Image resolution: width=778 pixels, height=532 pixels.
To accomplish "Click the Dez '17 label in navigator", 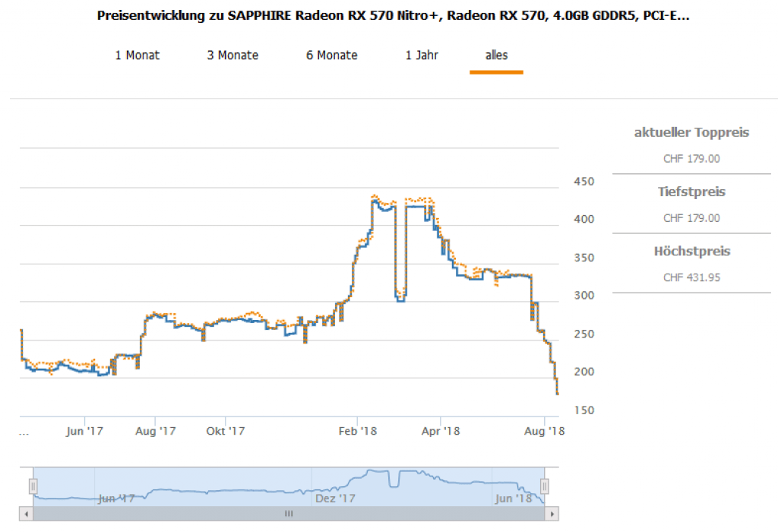I will (335, 499).
